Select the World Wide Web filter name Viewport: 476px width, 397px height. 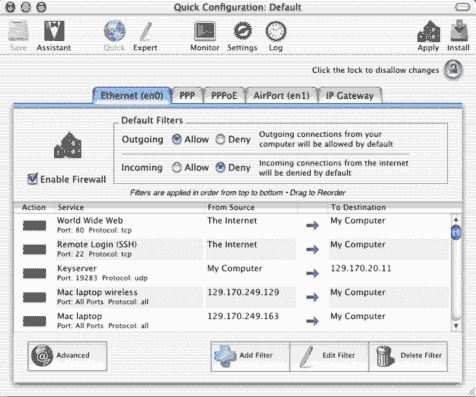(90, 220)
